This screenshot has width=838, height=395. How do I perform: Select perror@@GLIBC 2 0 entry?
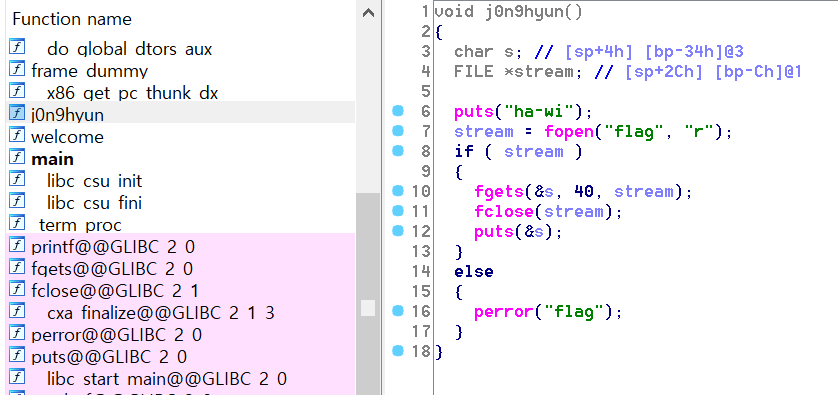117,335
